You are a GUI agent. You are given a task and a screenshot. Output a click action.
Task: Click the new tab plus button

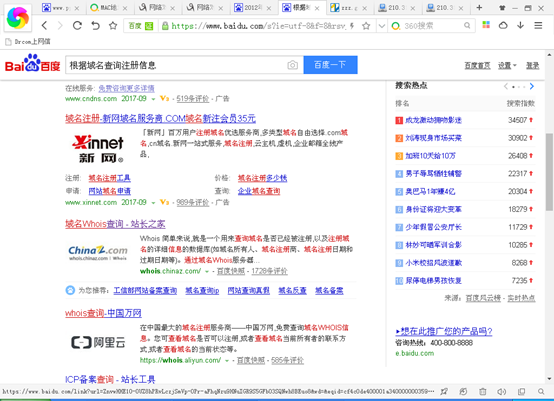479,7
